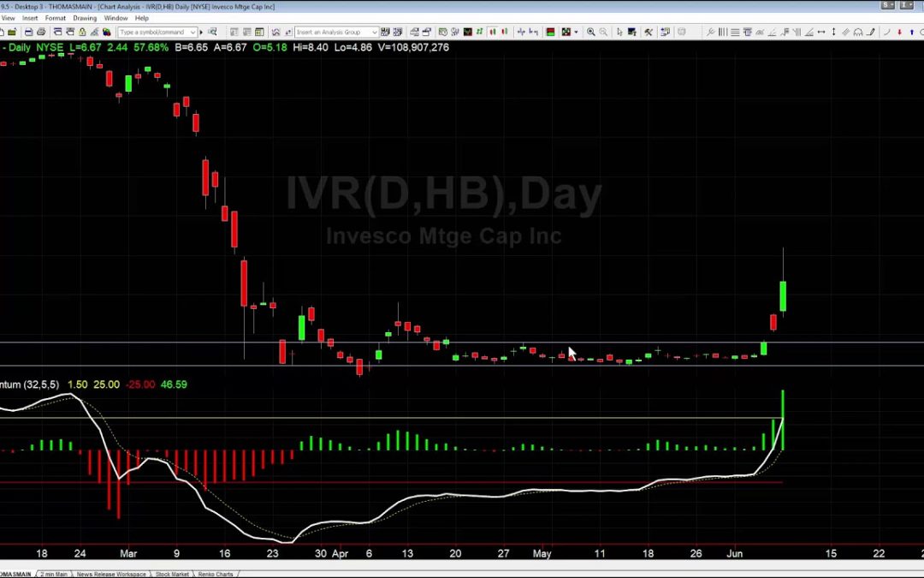Screen dimensions: 924x578
Task: Click the Daily interval label
Action: coord(20,47)
